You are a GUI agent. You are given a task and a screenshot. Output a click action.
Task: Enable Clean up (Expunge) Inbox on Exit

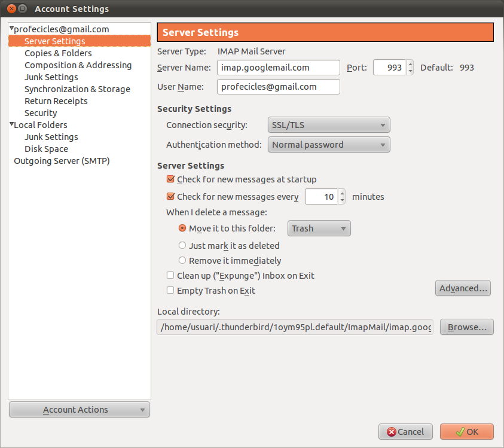pos(171,276)
